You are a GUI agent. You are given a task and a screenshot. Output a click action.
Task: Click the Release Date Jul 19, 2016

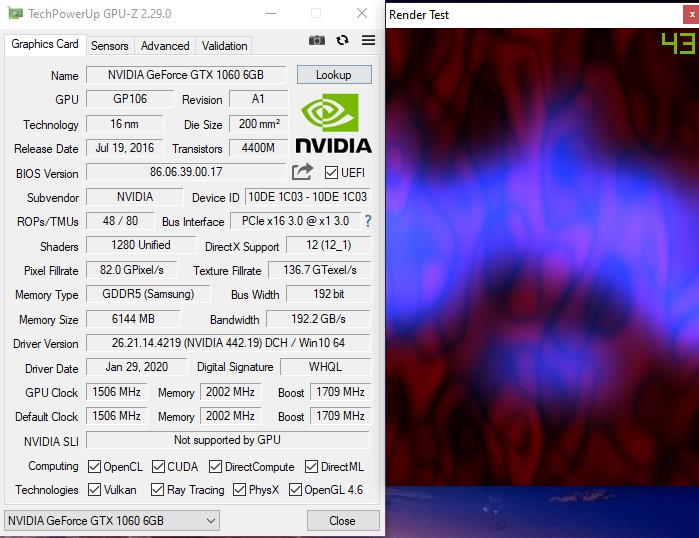tap(124, 148)
